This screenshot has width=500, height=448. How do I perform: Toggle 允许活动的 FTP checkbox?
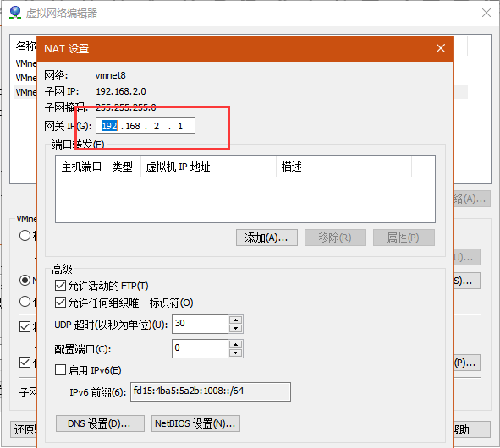coord(60,285)
